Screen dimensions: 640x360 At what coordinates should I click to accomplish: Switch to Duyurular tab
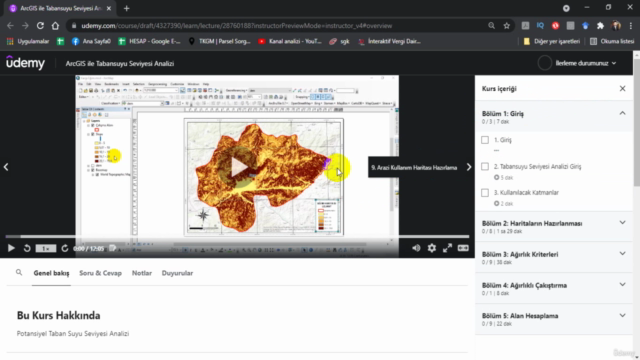pos(177,273)
